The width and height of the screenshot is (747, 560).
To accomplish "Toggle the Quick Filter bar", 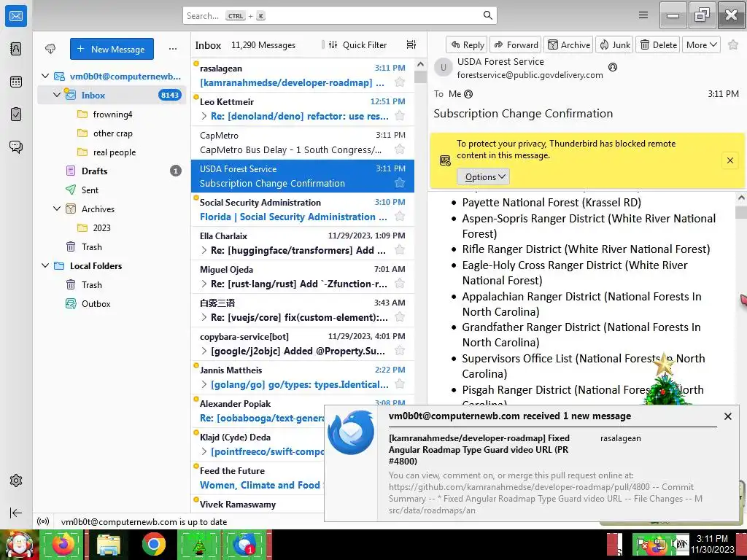I will (357, 44).
